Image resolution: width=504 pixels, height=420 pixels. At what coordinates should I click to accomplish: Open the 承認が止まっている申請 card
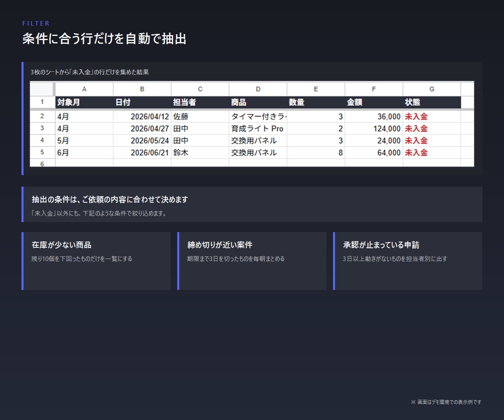(x=408, y=261)
